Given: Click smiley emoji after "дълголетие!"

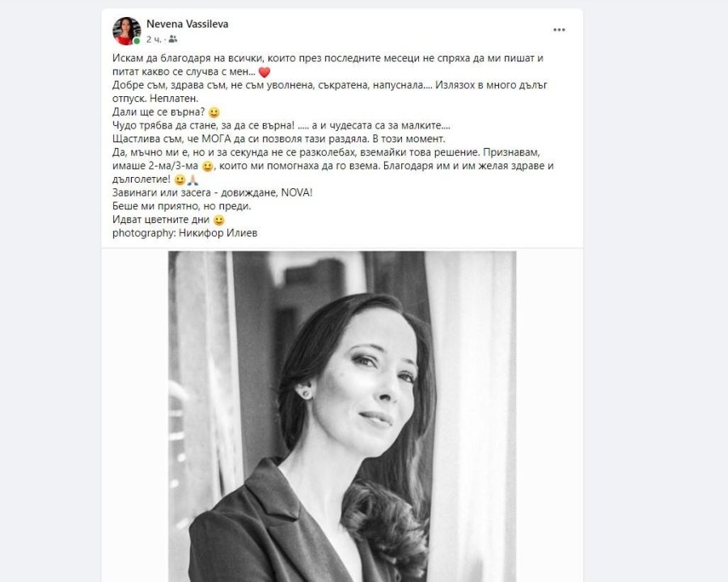Looking at the screenshot, I should (180, 180).
